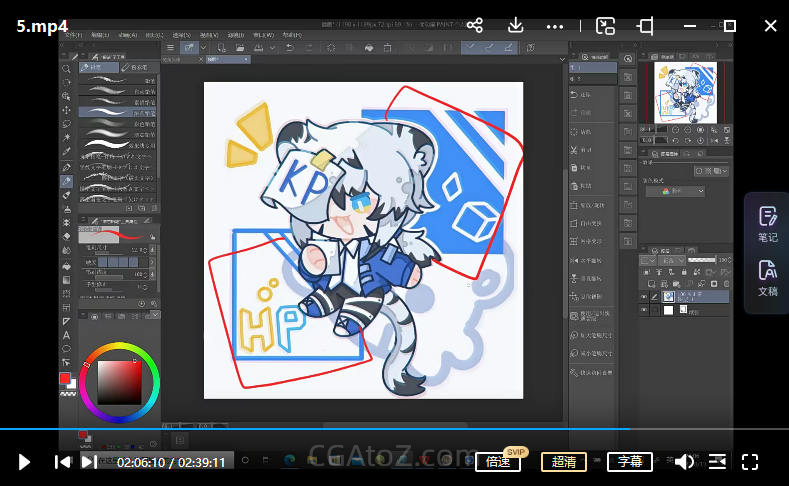This screenshot has width=789, height=486.
Task: Click the download icon in the title bar
Action: [516, 25]
